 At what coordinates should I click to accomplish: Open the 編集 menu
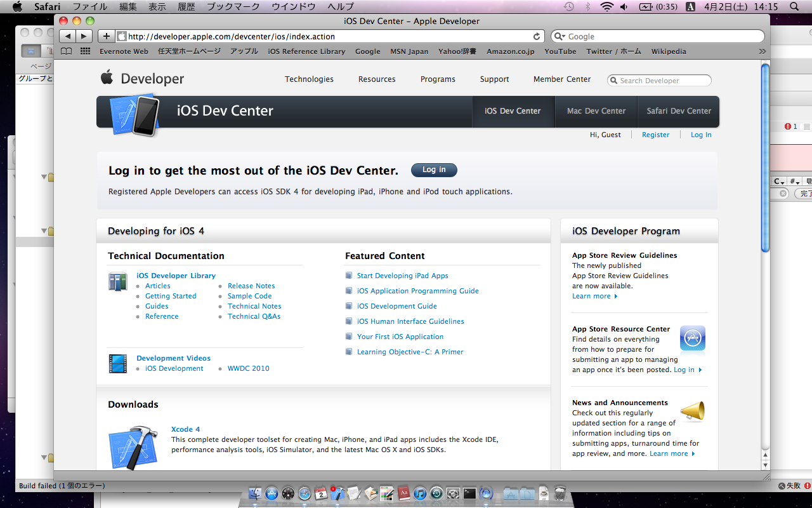(128, 6)
